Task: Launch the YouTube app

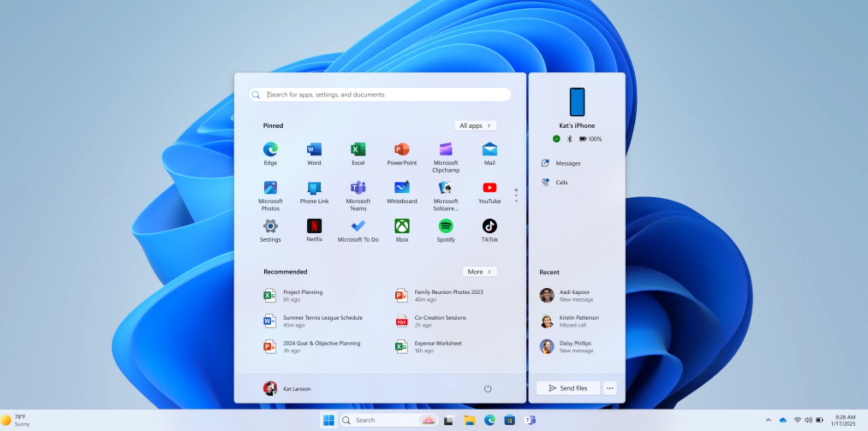Action: [x=489, y=192]
